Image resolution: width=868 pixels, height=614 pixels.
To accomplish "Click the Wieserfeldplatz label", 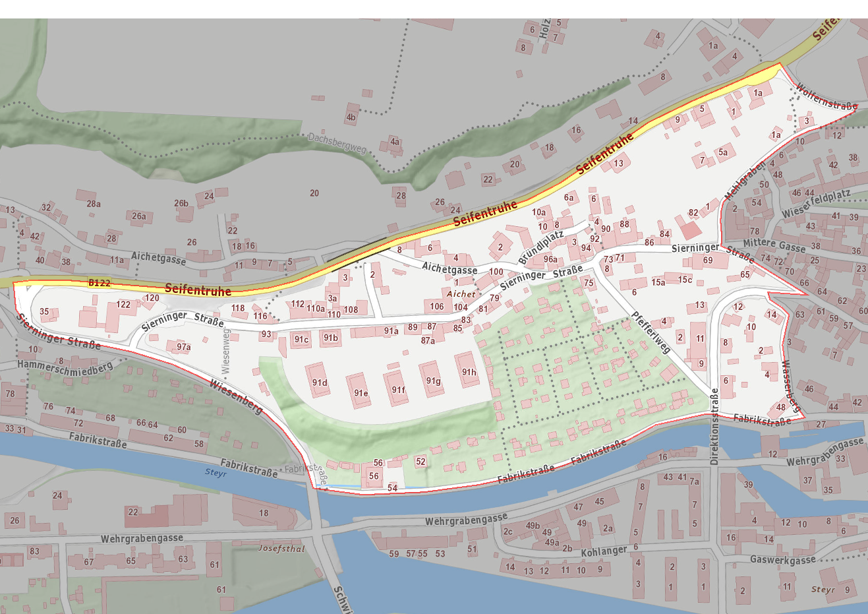I will click(816, 206).
